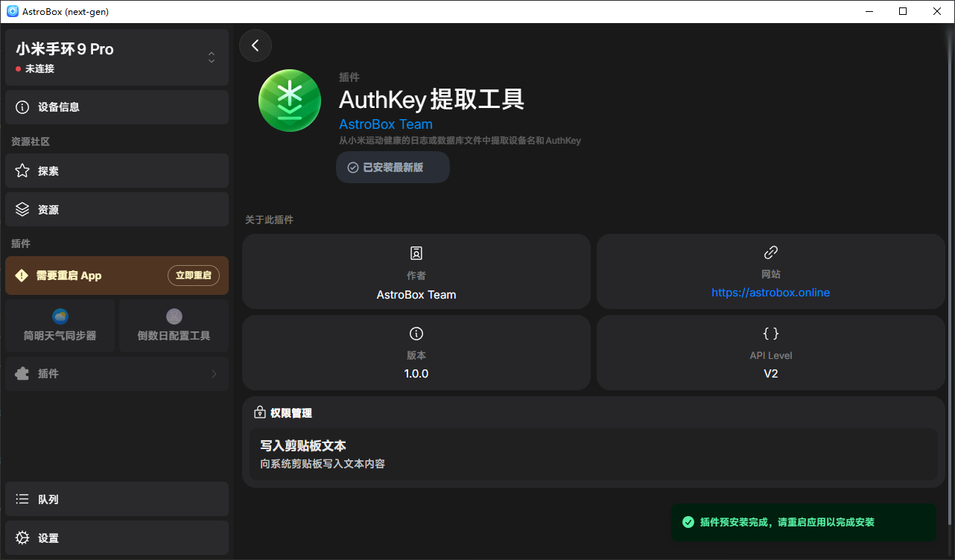This screenshot has height=560, width=955.
Task: Click the 倒数日配置工具 plugin icon
Action: point(174,316)
